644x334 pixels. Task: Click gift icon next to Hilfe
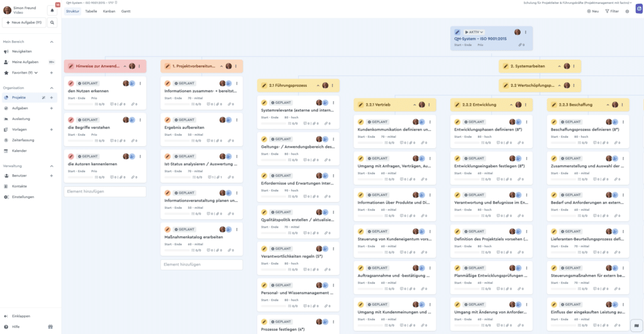click(50, 327)
